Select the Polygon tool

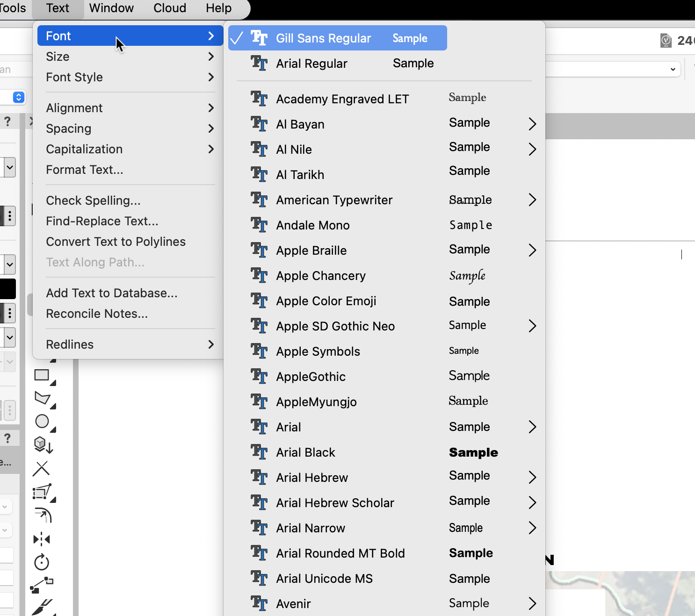tap(42, 398)
